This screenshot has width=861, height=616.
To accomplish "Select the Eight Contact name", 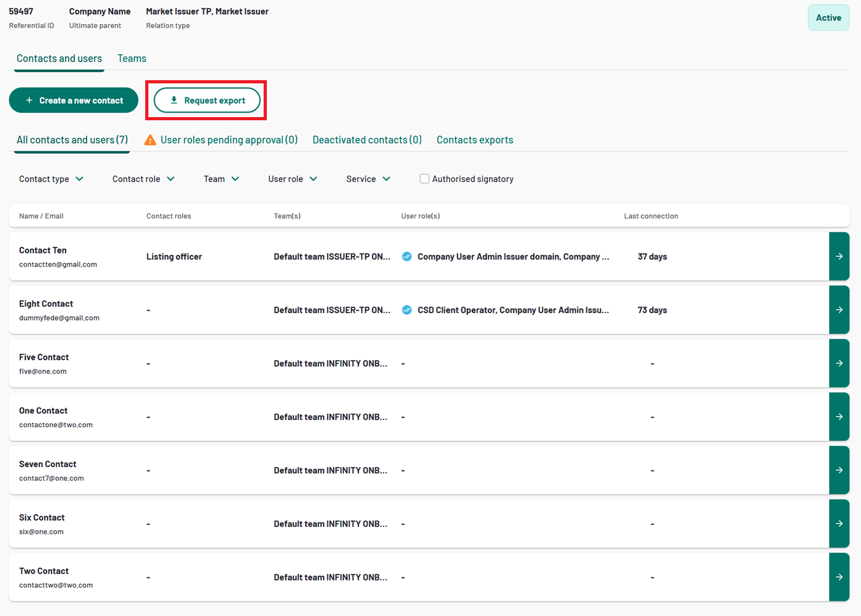I will [x=46, y=304].
